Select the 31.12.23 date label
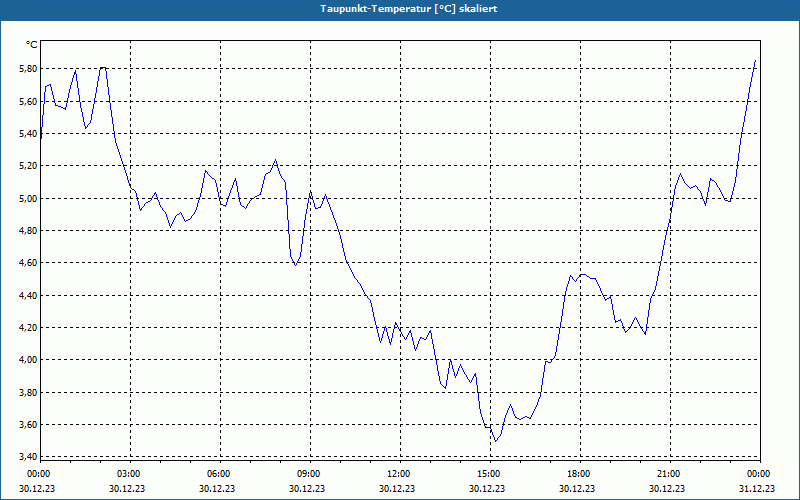 point(757,488)
